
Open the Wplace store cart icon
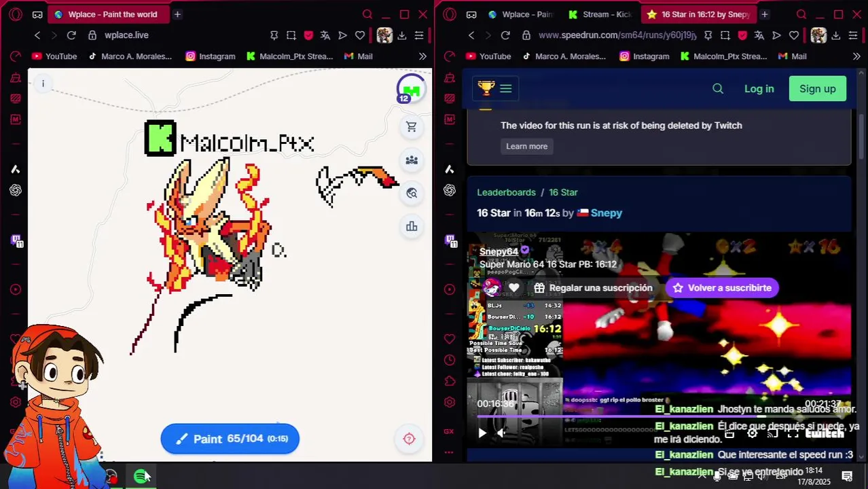411,127
